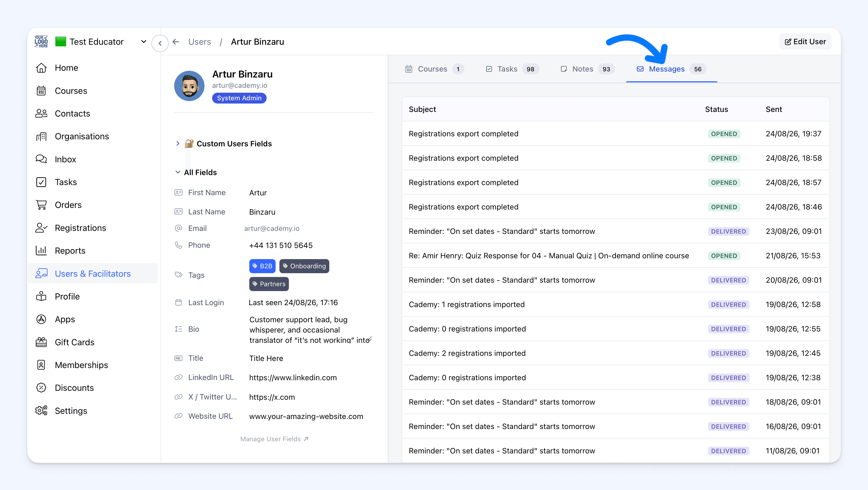
Task: Open Reports in the sidebar menu
Action: pyautogui.click(x=93, y=251)
